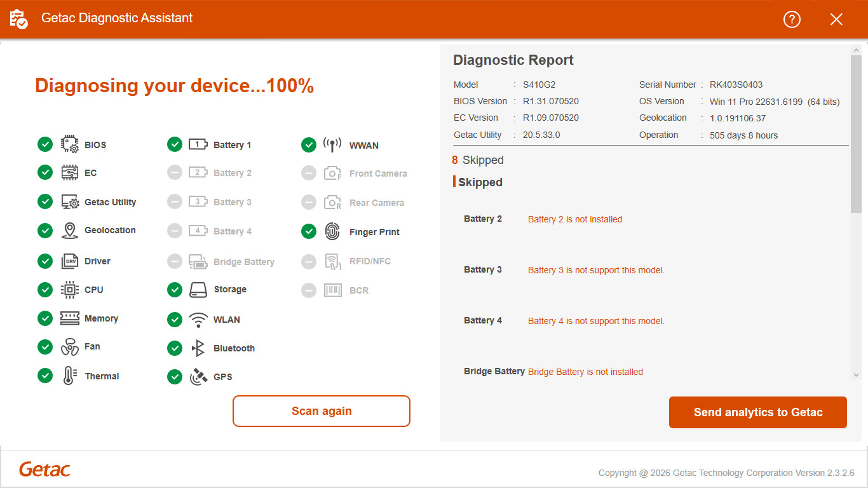
Task: Click the Thermal thermometer icon
Action: pyautogui.click(x=70, y=376)
